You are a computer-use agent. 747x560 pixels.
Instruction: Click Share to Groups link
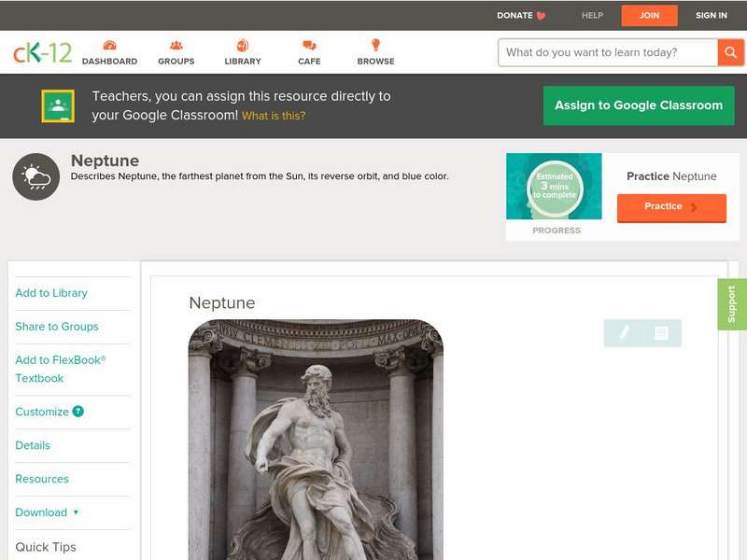pos(57,327)
